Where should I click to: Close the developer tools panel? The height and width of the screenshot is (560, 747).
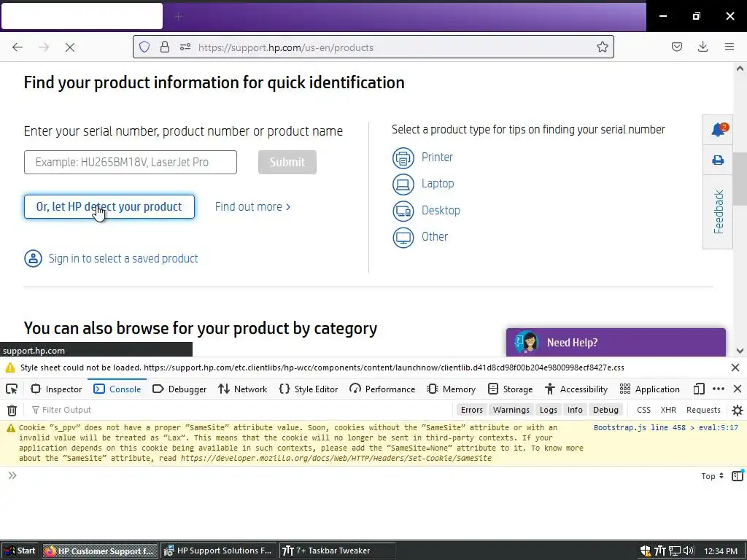737,389
